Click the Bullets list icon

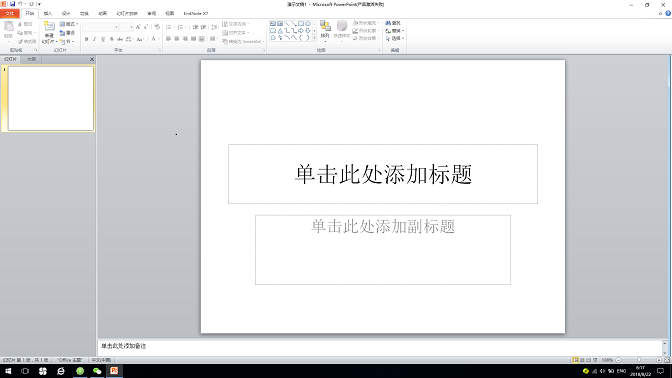pyautogui.click(x=169, y=27)
